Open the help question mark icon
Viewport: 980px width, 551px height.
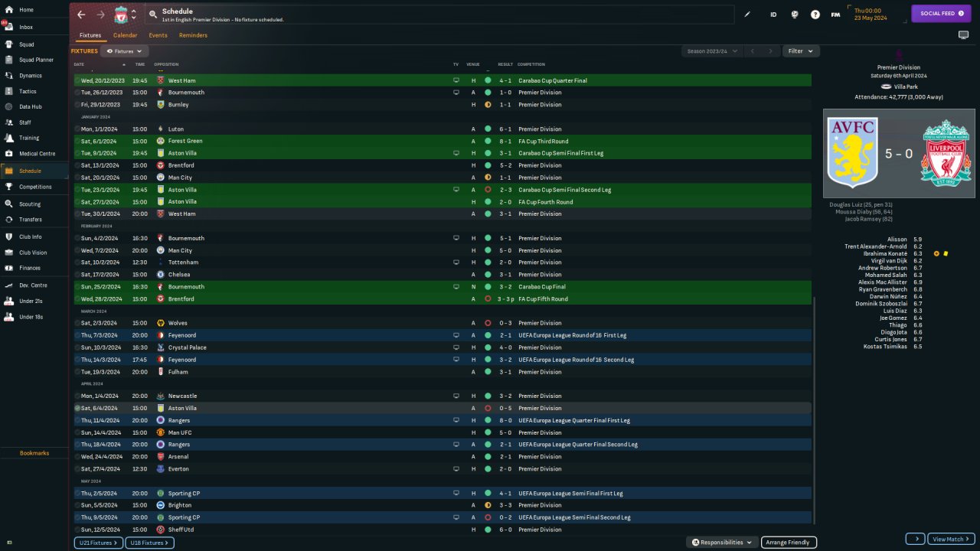click(815, 15)
